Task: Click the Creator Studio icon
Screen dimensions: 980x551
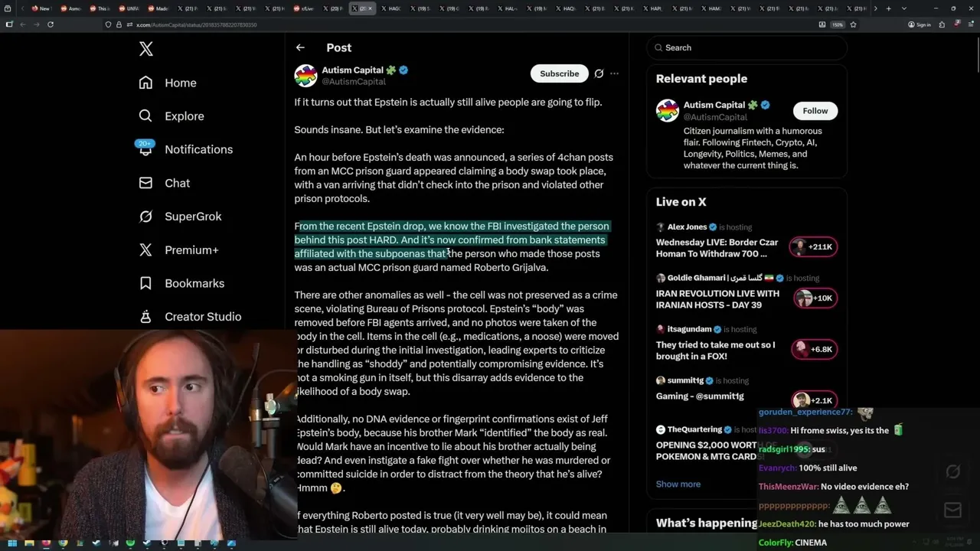Action: (145, 316)
